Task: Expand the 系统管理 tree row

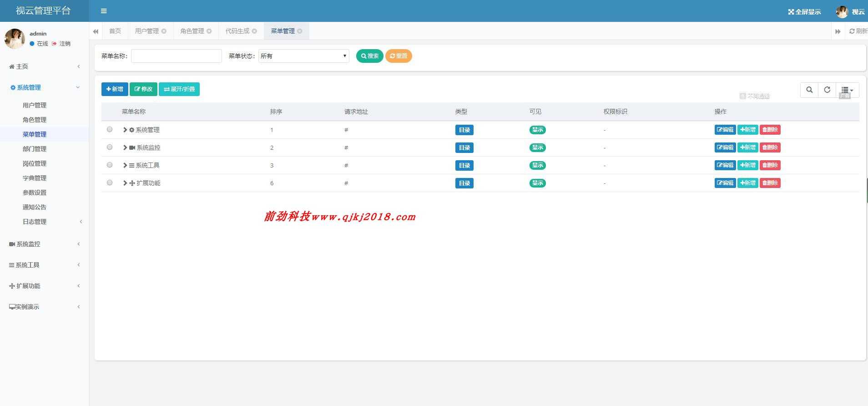Action: tap(125, 130)
